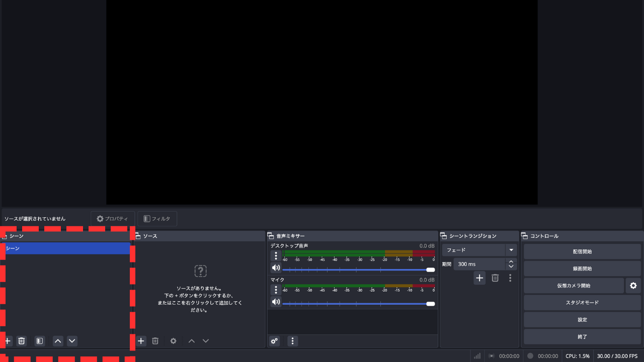Screen dimensions: 644x362
Task: Click 仮想カメラ開始 button
Action: 574,286
